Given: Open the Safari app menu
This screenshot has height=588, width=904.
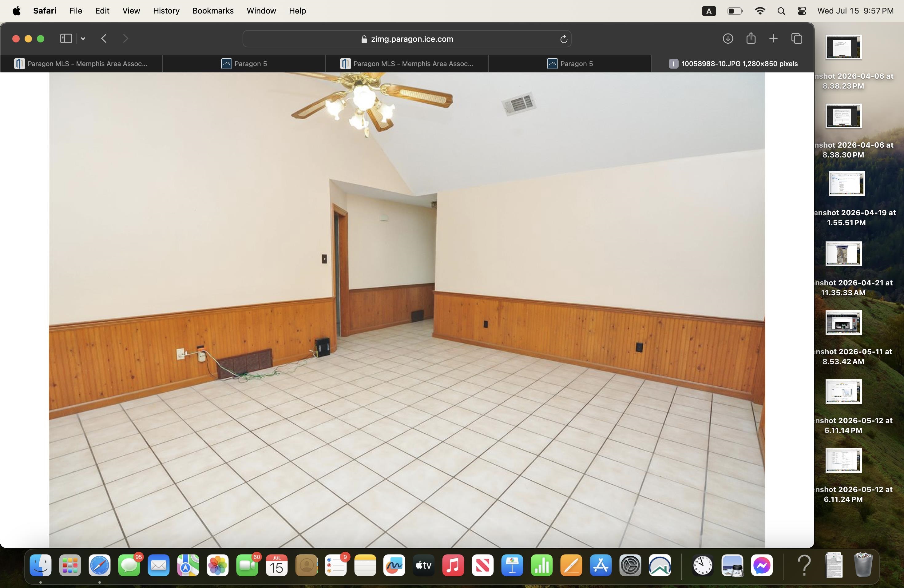Looking at the screenshot, I should point(45,11).
